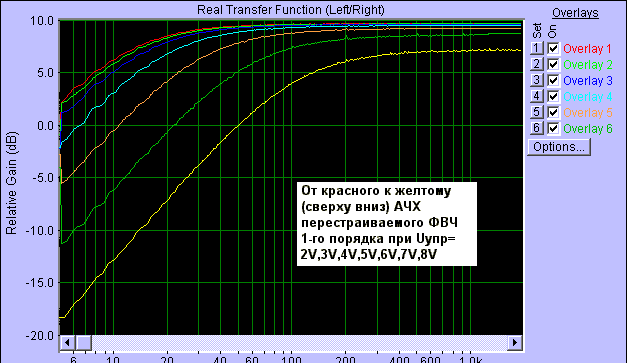Image resolution: width=627 pixels, height=363 pixels.
Task: Click the red Overlay 1 label
Action: [587, 49]
